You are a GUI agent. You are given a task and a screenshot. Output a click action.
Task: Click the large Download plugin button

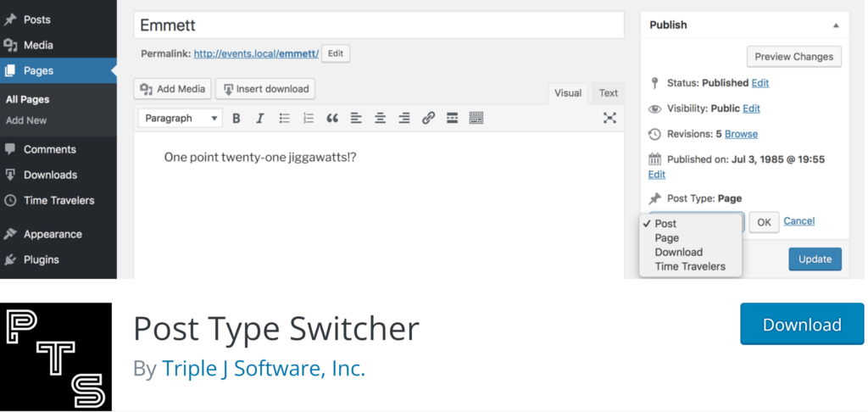802,325
